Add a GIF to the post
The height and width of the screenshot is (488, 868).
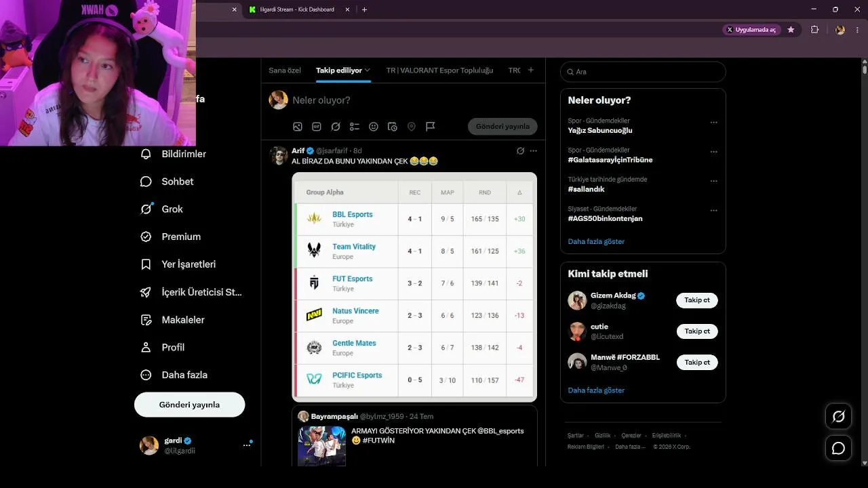316,127
